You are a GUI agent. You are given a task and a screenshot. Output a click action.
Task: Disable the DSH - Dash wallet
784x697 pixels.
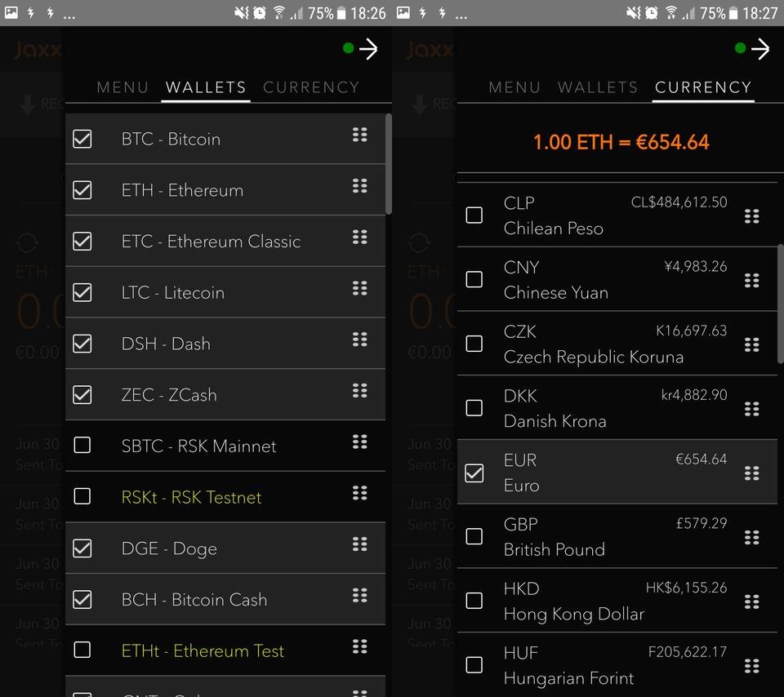tap(82, 344)
